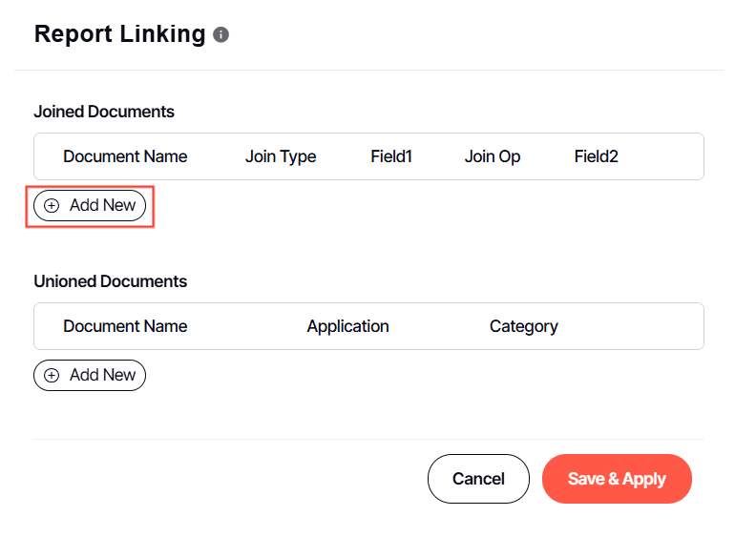This screenshot has height=537, width=756.
Task: Click the plus icon under Joined Documents
Action: [52, 205]
